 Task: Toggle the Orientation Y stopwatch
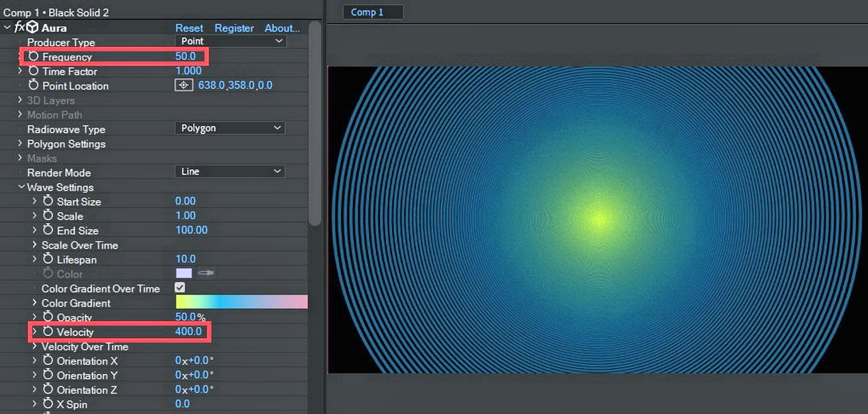(x=48, y=375)
